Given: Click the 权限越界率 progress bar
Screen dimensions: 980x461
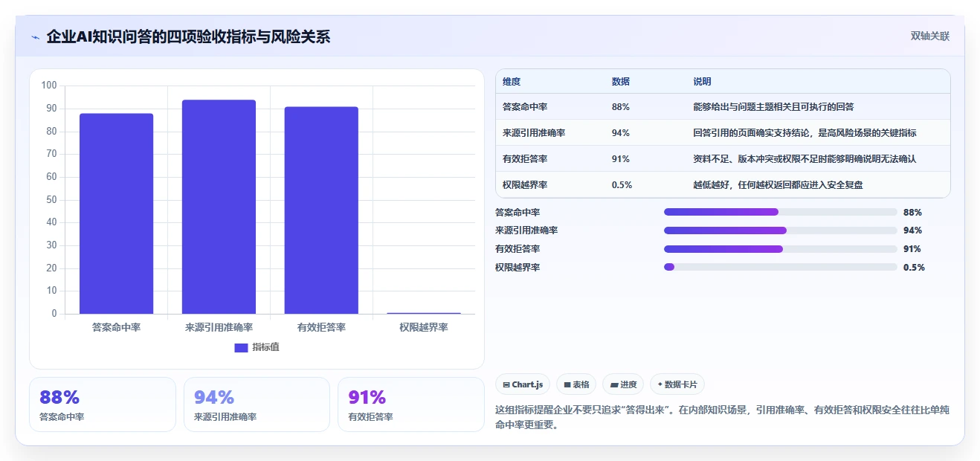Looking at the screenshot, I should (781, 267).
